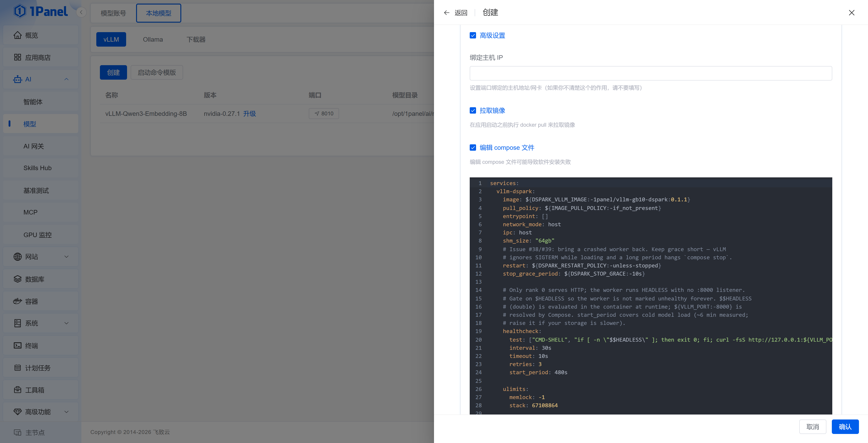The height and width of the screenshot is (443, 868).
Task: Focus the 绑定主机 IP input field
Action: pos(651,73)
